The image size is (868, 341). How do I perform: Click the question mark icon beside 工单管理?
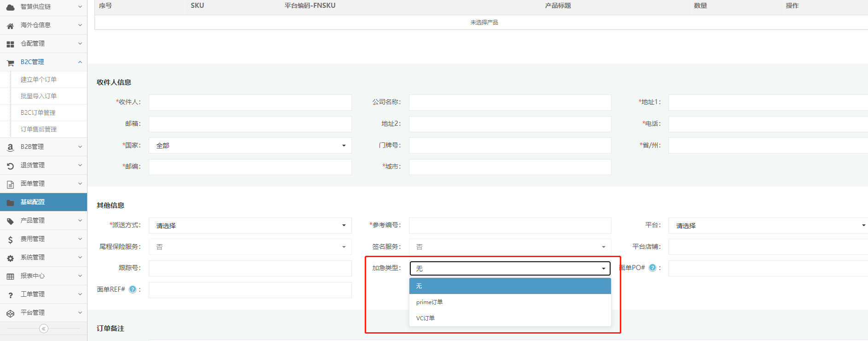pos(10,295)
